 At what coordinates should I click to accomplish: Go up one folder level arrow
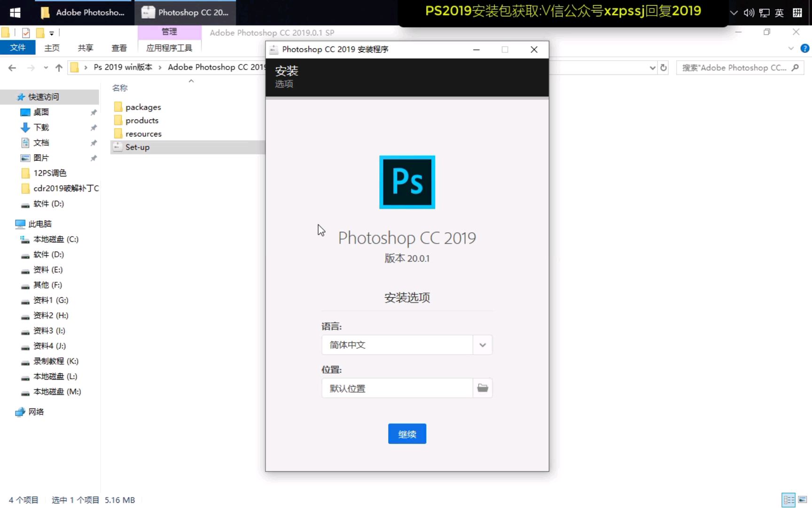[59, 68]
